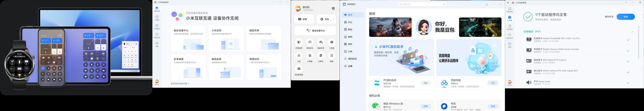
Task: Switch to 影音 category in 应用商店
Action: pos(353,29)
